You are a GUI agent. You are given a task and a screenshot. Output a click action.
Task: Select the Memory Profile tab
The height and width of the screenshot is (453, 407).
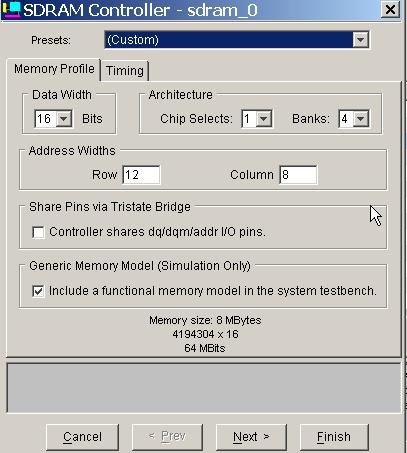tap(54, 69)
